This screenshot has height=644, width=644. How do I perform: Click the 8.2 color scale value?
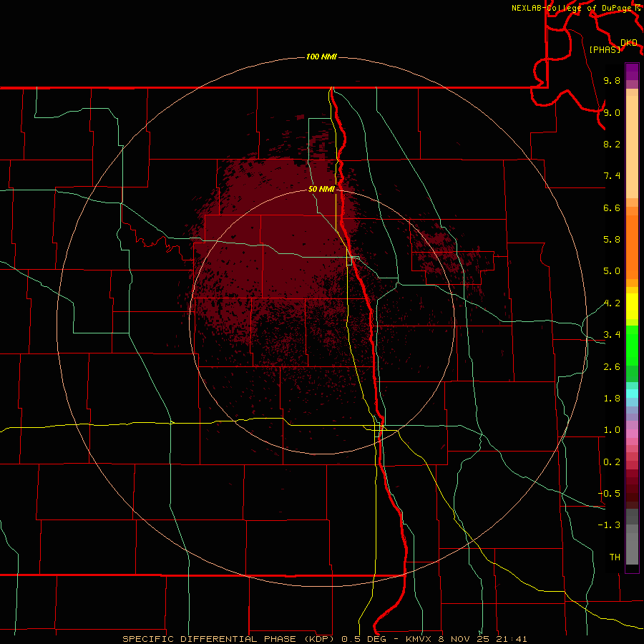pyautogui.click(x=612, y=145)
